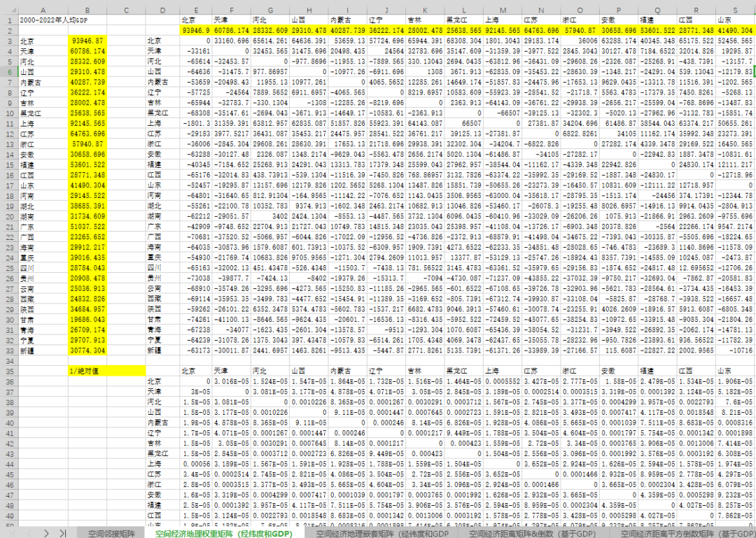Select column E header
Image resolution: width=756 pixels, height=538 pixels.
click(195, 10)
